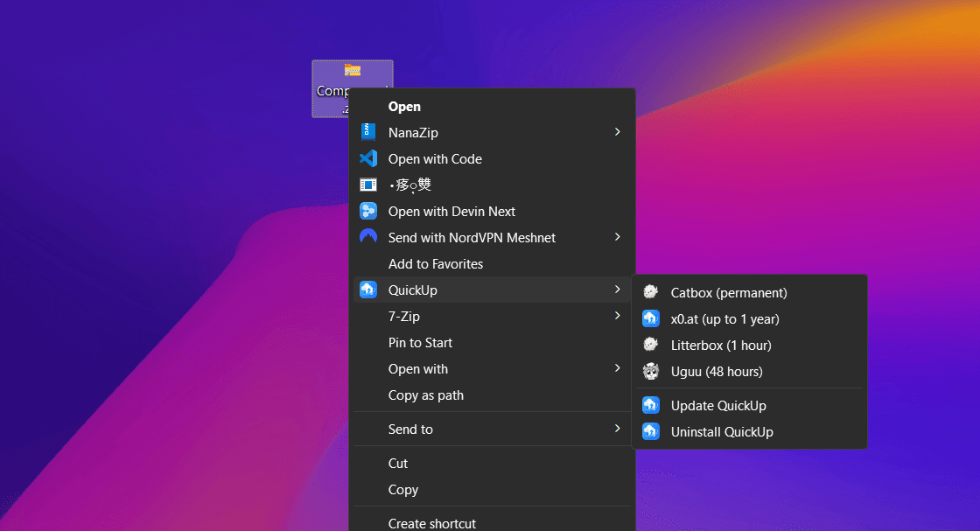
Task: Choose Cut from the context menu
Action: click(x=492, y=463)
